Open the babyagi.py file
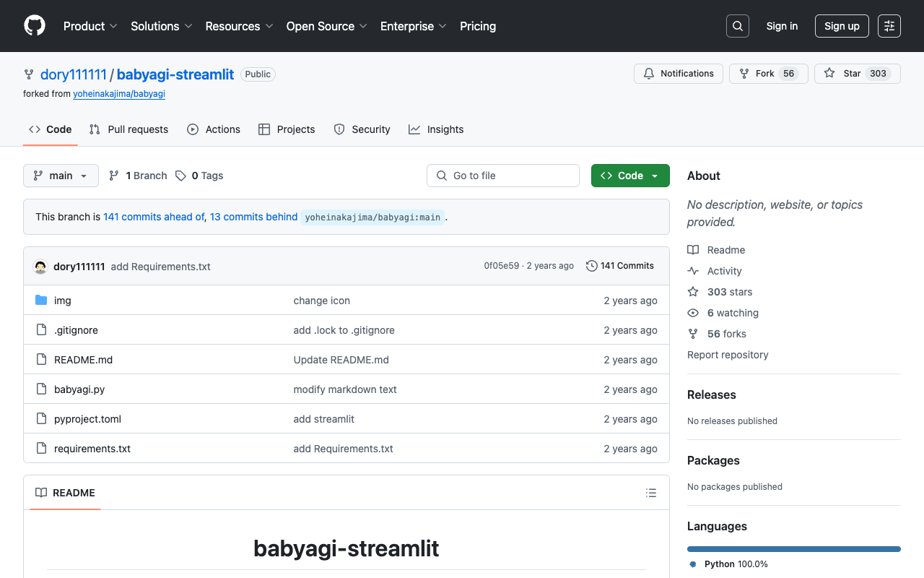 (x=79, y=389)
